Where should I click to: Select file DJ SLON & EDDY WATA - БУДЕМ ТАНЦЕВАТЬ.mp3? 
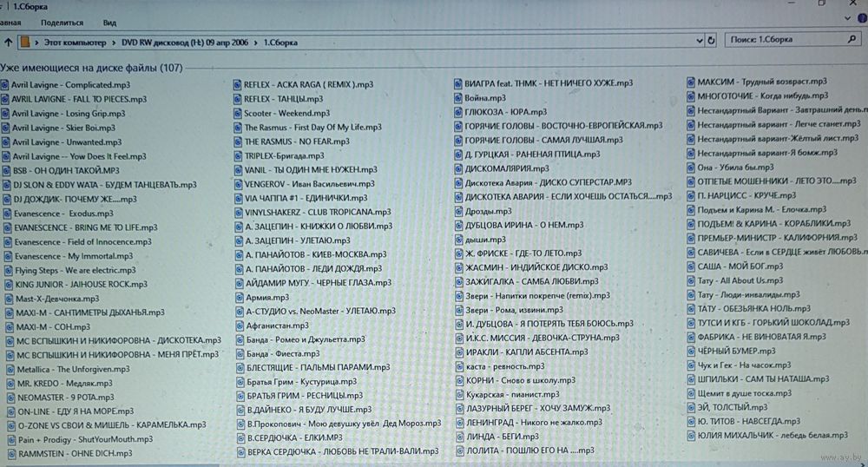100,185
